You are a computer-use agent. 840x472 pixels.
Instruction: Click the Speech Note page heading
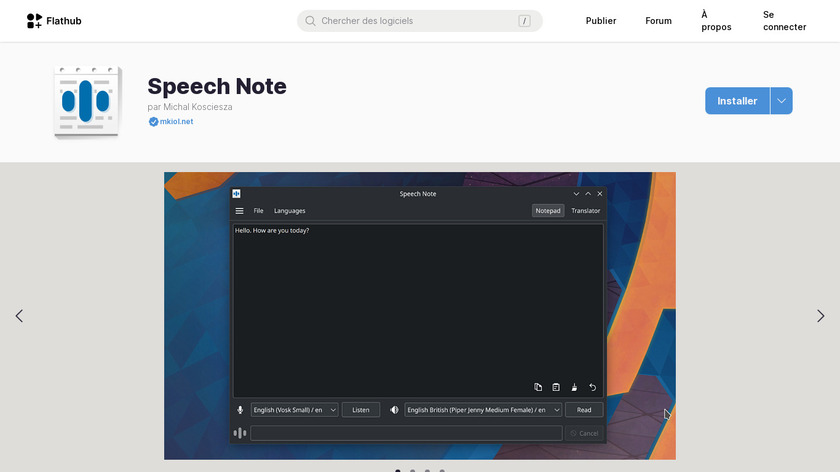(217, 86)
